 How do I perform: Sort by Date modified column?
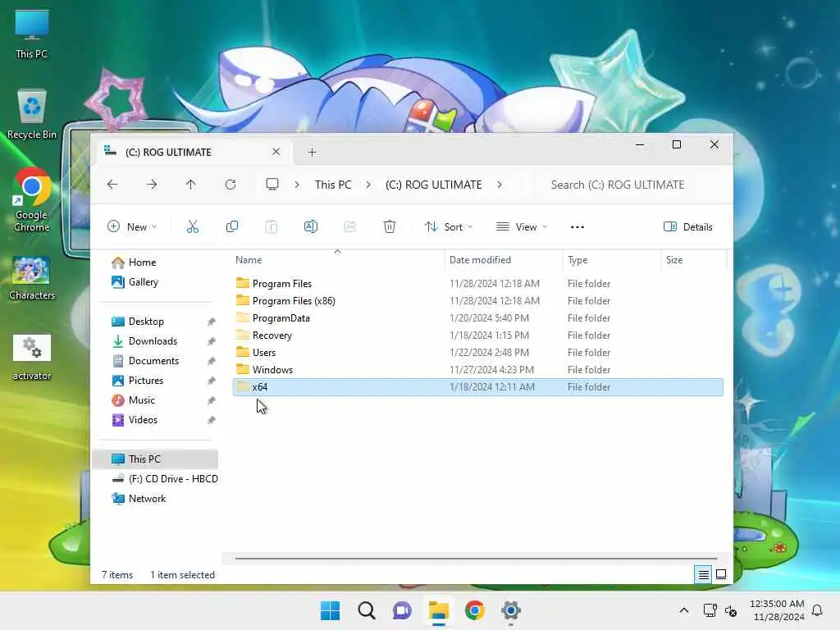[504, 260]
